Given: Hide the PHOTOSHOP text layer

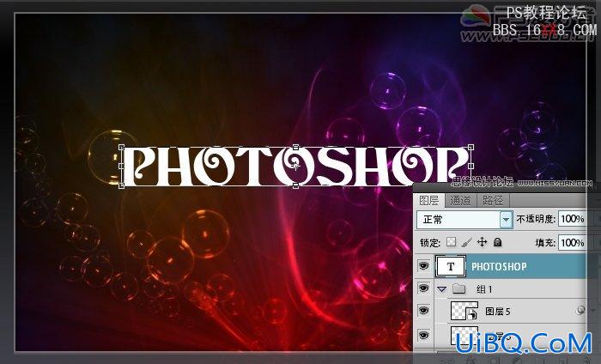Looking at the screenshot, I should [x=423, y=266].
